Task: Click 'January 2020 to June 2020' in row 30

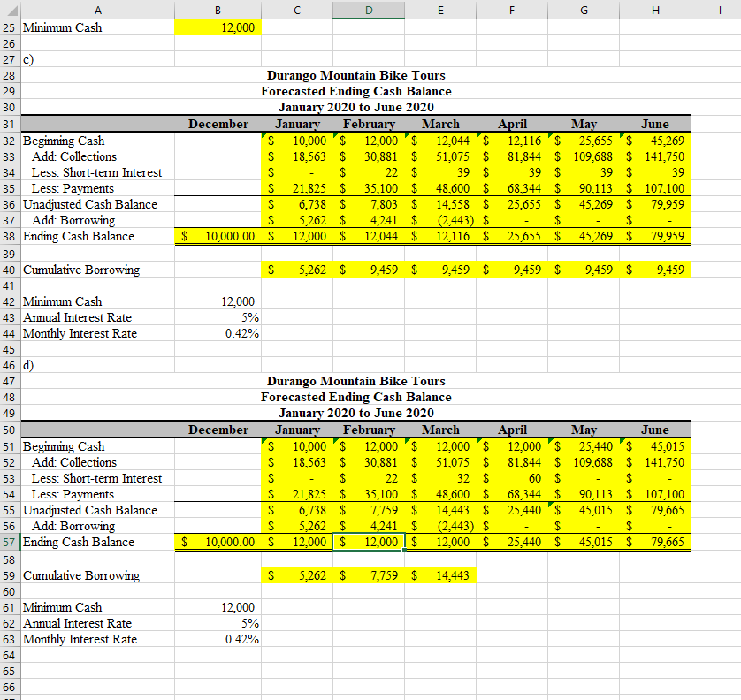Action: pos(355,107)
